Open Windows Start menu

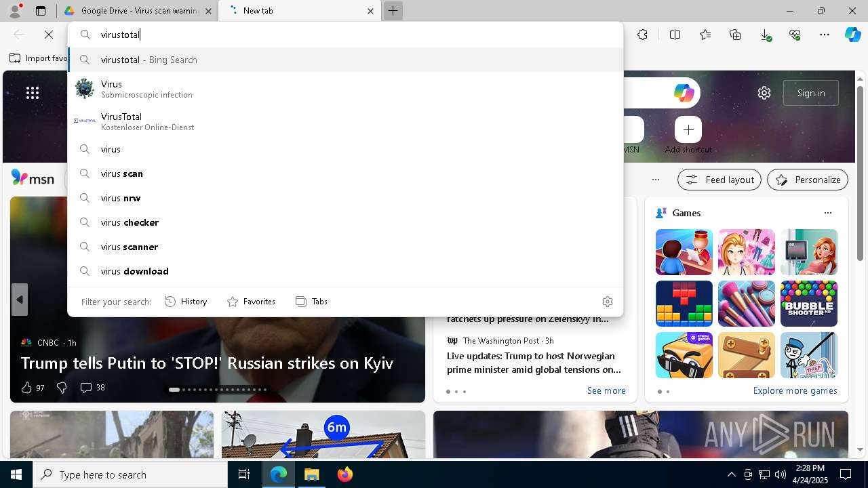[16, 474]
